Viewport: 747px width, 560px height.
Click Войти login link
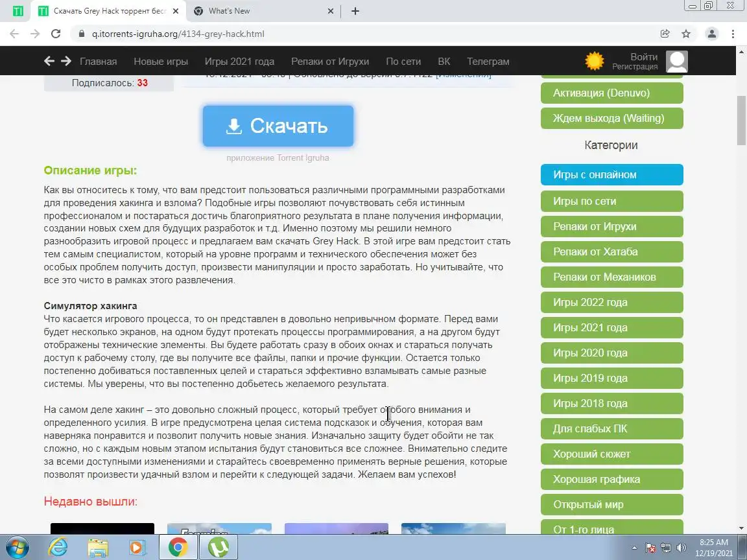pos(644,56)
